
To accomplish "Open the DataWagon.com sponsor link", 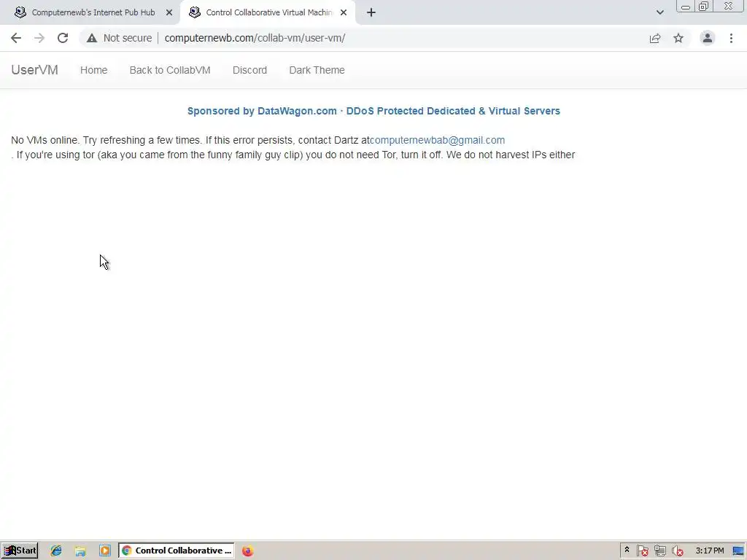I will (373, 111).
